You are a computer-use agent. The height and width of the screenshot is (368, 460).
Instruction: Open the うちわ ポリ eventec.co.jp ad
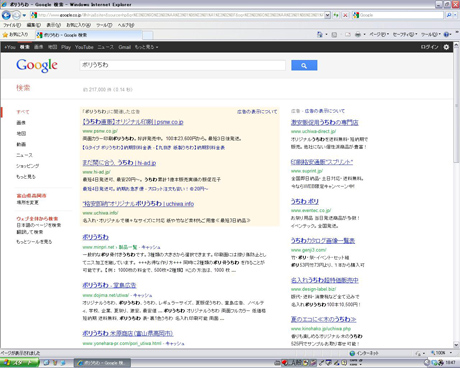305,201
